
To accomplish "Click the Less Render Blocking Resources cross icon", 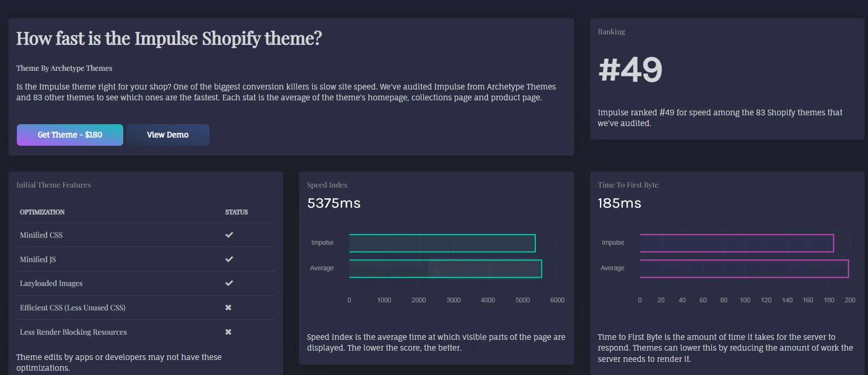I will 228,332.
